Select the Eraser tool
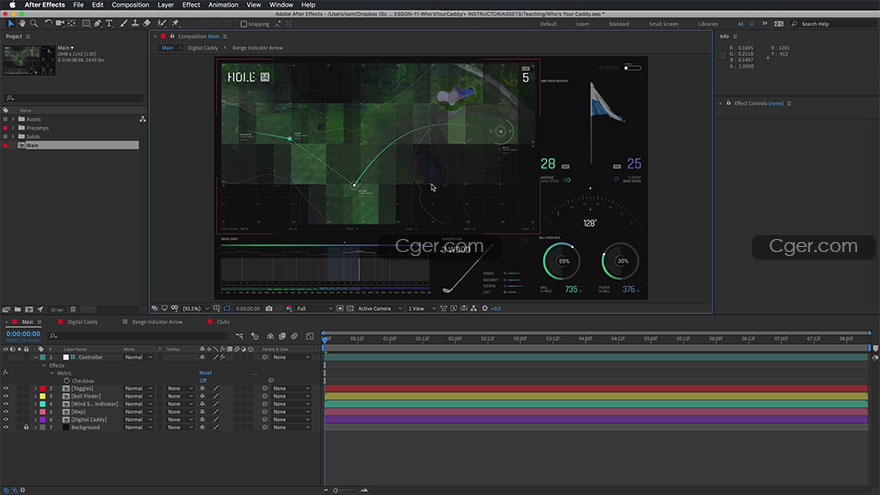 point(147,24)
